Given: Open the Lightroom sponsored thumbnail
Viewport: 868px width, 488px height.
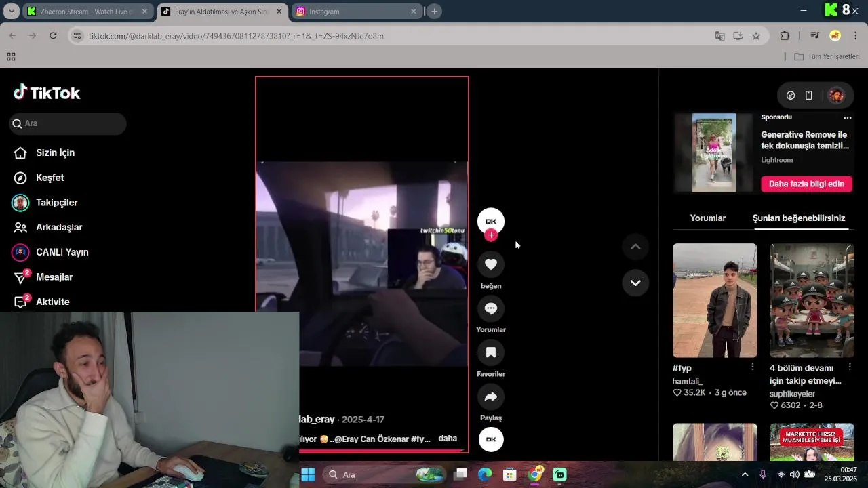Looking at the screenshot, I should point(713,152).
